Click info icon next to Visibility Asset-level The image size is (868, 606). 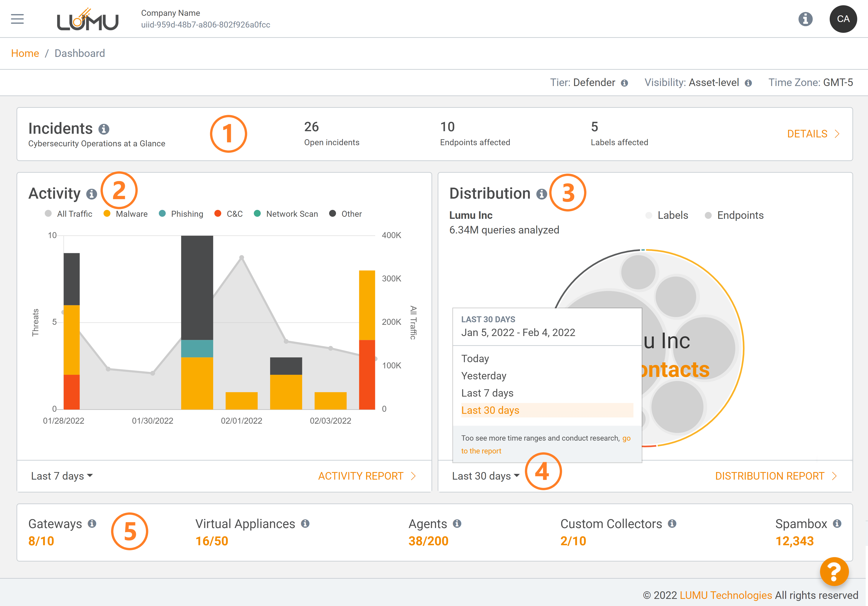(x=748, y=83)
